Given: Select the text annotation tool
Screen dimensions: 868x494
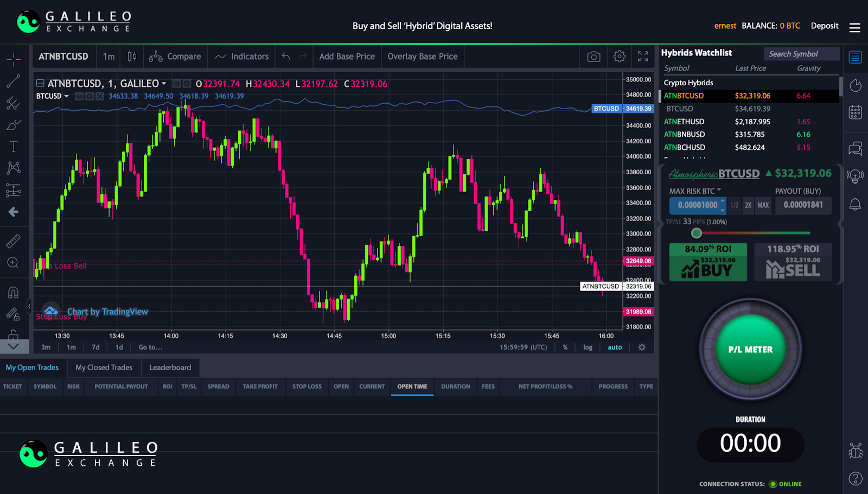Looking at the screenshot, I should click(x=14, y=146).
